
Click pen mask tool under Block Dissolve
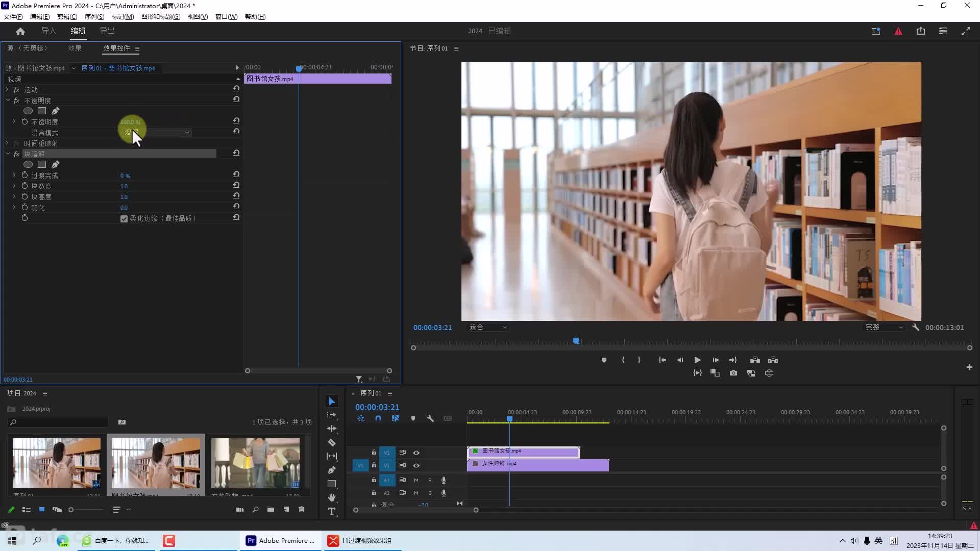pyautogui.click(x=56, y=164)
